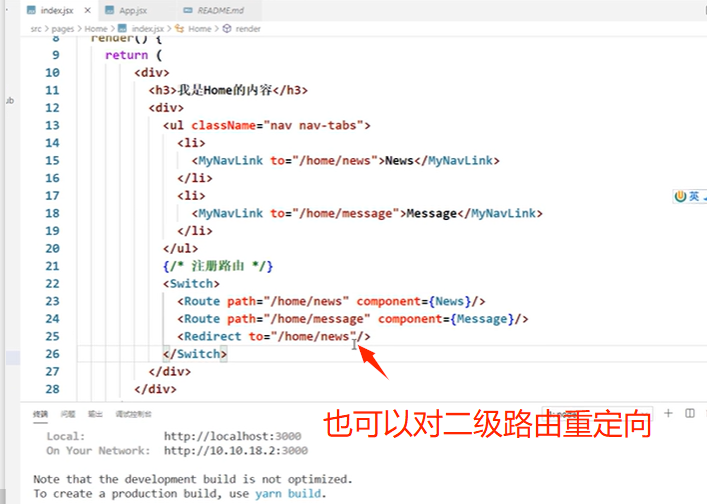Viewport: 707px width, 504px height.
Task: Split the terminal with split icon
Action: click(x=690, y=413)
